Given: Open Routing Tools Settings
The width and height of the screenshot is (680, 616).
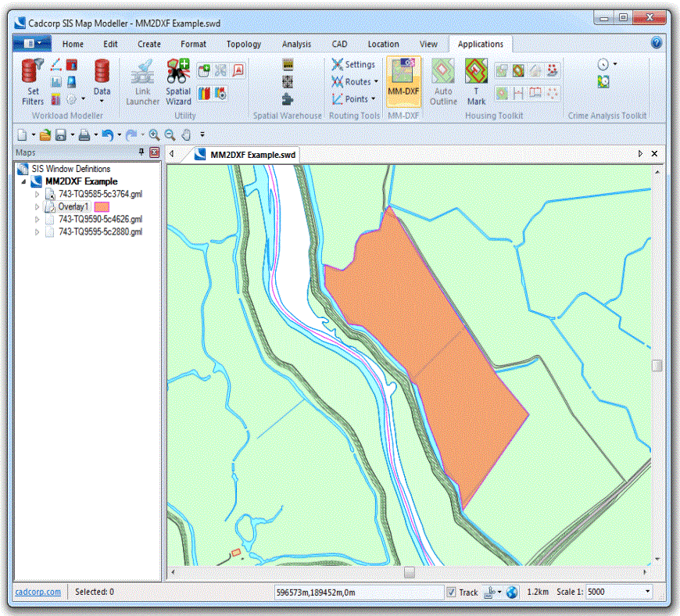Looking at the screenshot, I should [x=353, y=65].
